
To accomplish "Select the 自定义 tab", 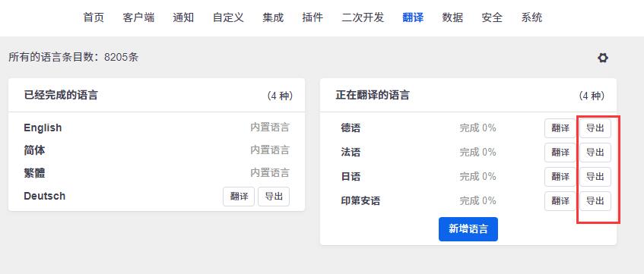I will [228, 17].
